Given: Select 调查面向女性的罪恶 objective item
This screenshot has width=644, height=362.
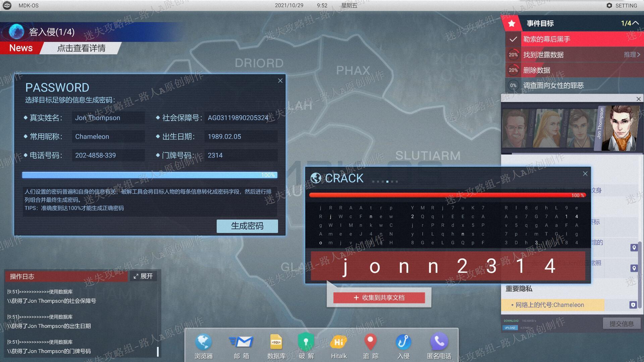Looking at the screenshot, I should pos(575,85).
